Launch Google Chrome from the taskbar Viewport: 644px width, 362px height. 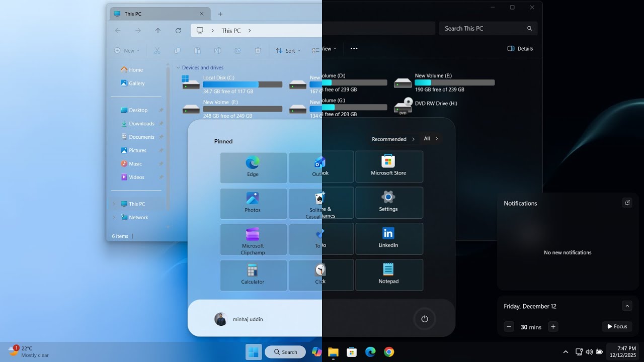pos(389,352)
